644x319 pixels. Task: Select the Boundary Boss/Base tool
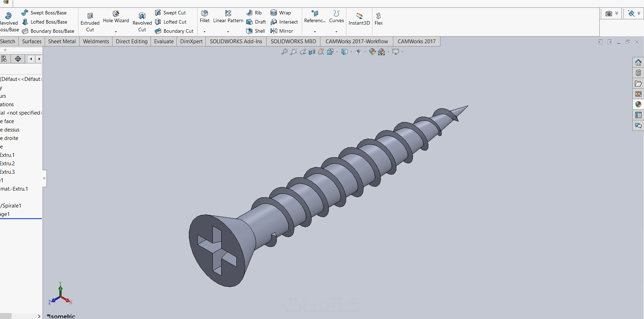click(48, 31)
